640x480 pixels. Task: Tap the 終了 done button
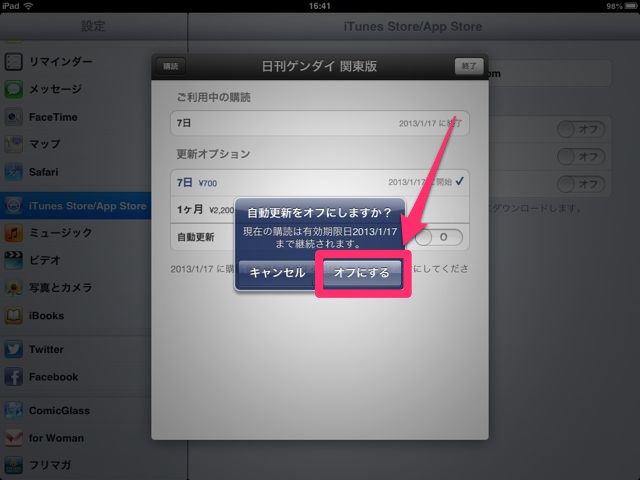point(469,66)
